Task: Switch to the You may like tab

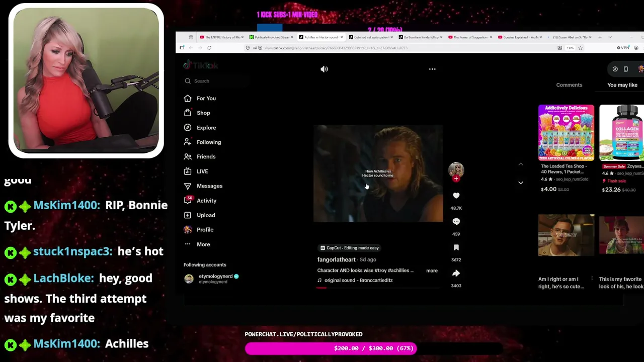Action: tap(622, 85)
